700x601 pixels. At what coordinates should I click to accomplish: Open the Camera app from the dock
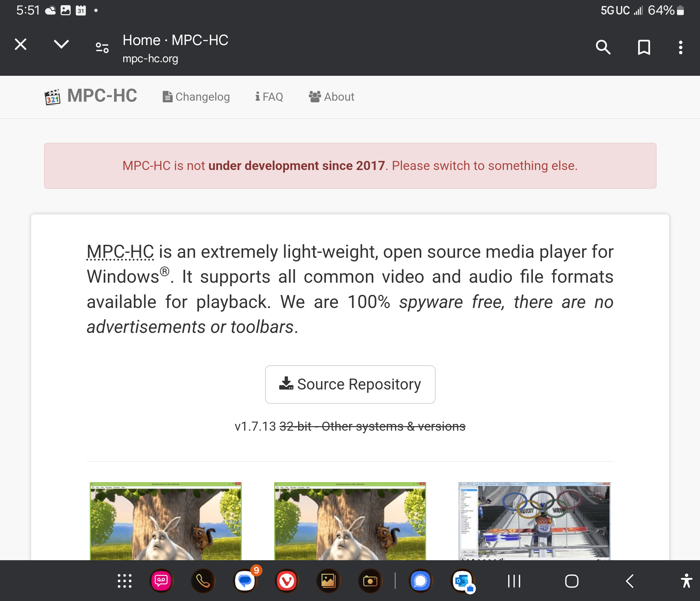pyautogui.click(x=370, y=581)
